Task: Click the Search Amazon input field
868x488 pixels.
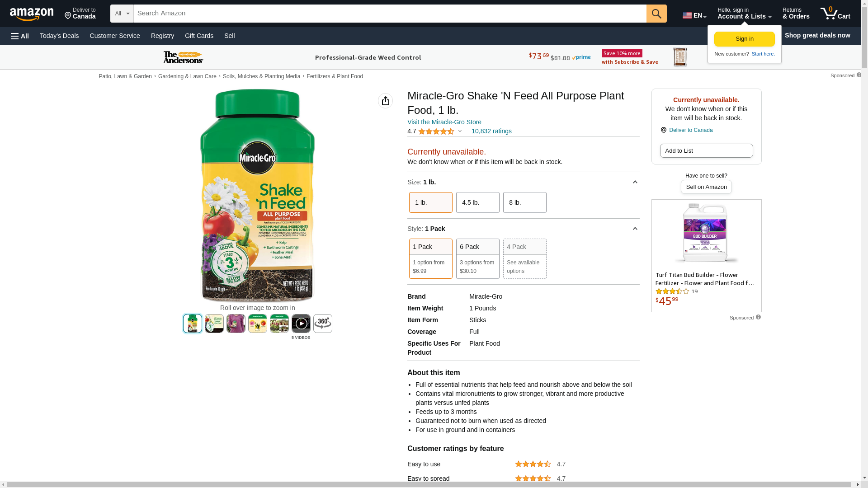Action: 390,14
